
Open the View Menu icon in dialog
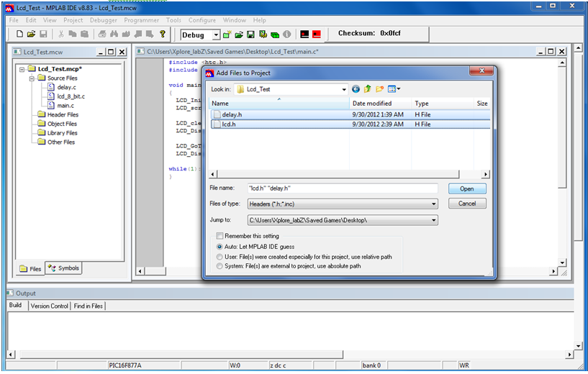(394, 89)
